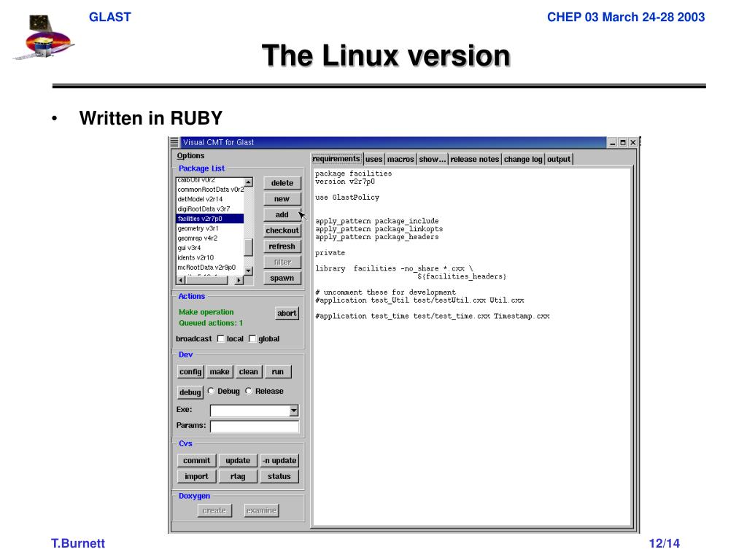View the change log tab

(x=523, y=159)
